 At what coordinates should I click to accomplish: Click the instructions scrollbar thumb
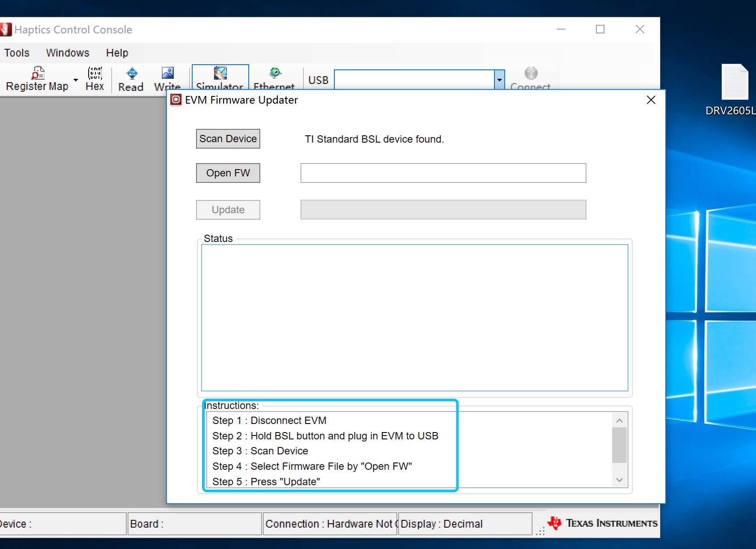pyautogui.click(x=619, y=445)
